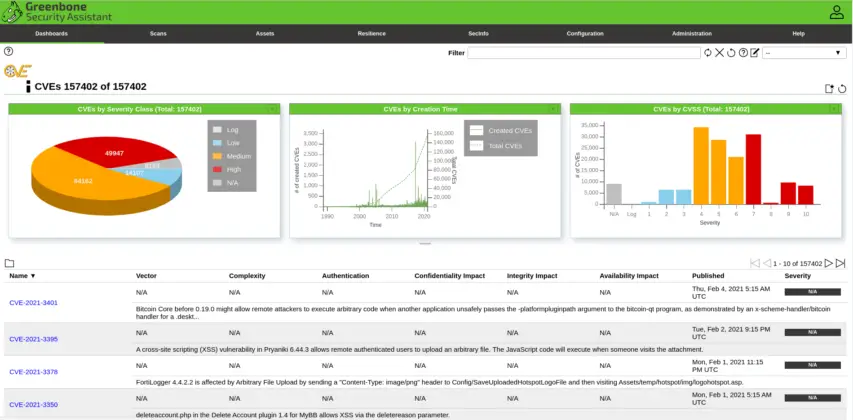Open the user account menu icon
This screenshot has height=420, width=853.
(836, 12)
